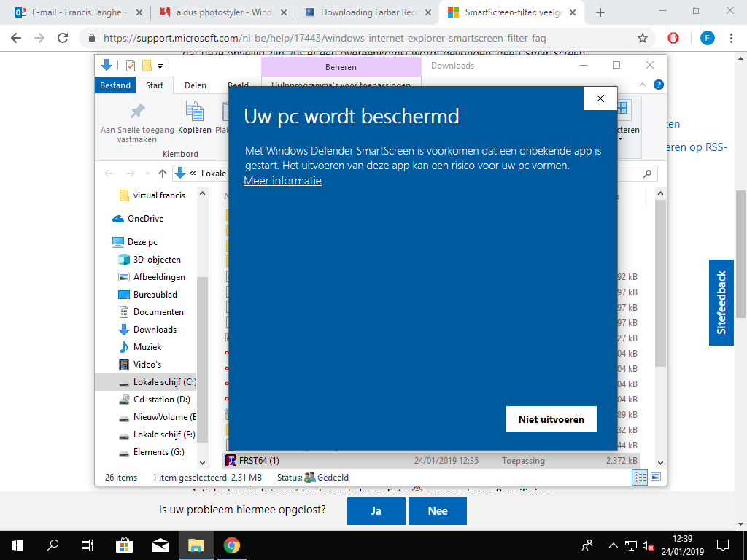The image size is (747, 560).
Task: Open the Meer informatie link
Action: click(282, 181)
